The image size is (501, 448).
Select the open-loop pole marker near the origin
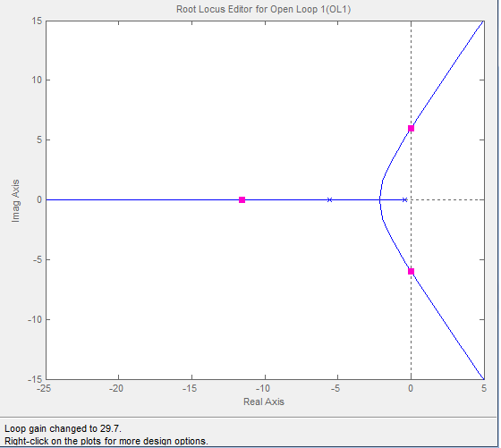coord(404,200)
